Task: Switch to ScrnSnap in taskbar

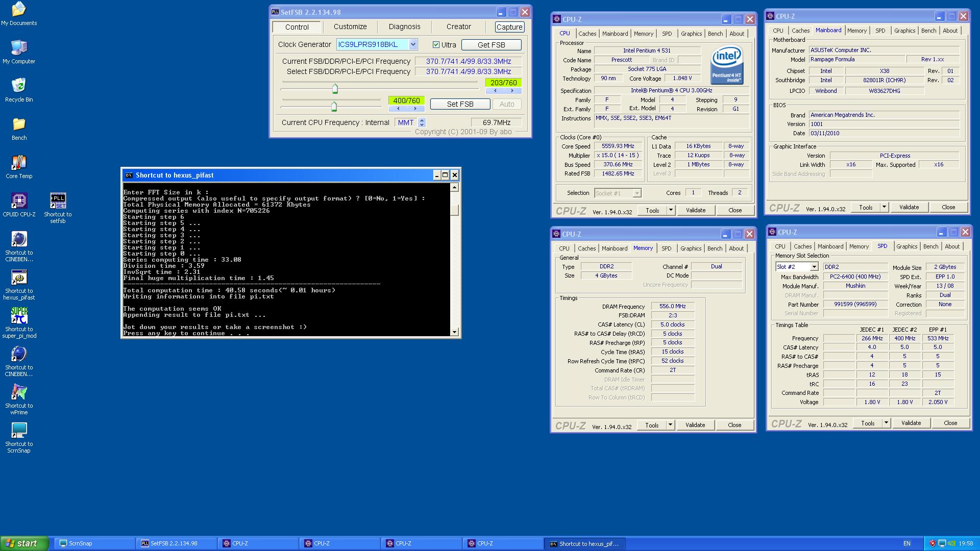Action: tap(94, 543)
